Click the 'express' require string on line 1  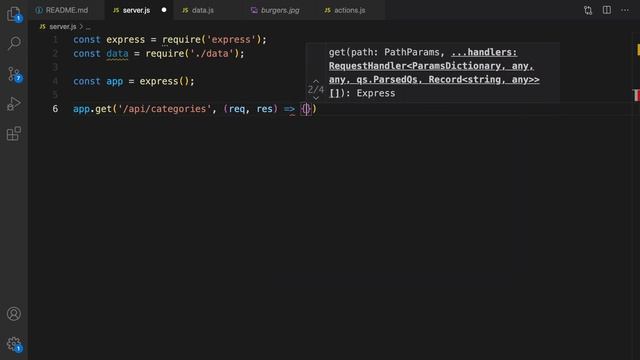pos(231,40)
